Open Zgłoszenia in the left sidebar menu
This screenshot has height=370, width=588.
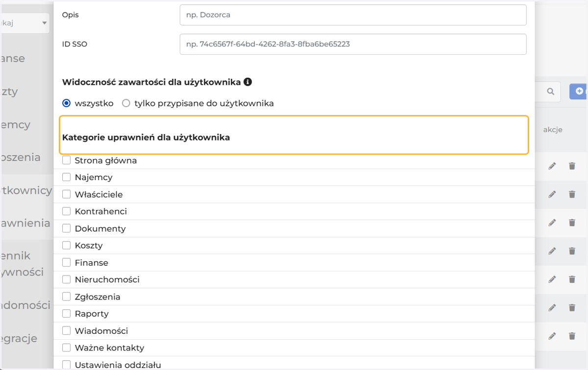(21, 158)
